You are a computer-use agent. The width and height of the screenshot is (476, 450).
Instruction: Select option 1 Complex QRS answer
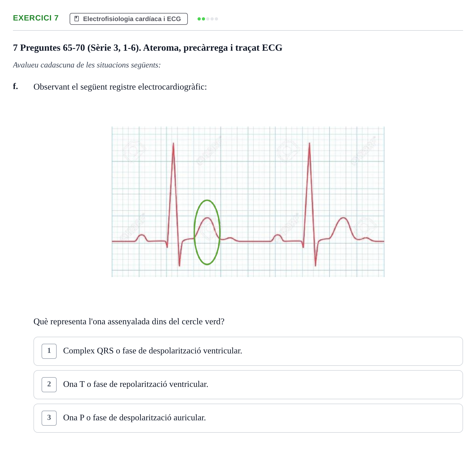click(x=248, y=351)
